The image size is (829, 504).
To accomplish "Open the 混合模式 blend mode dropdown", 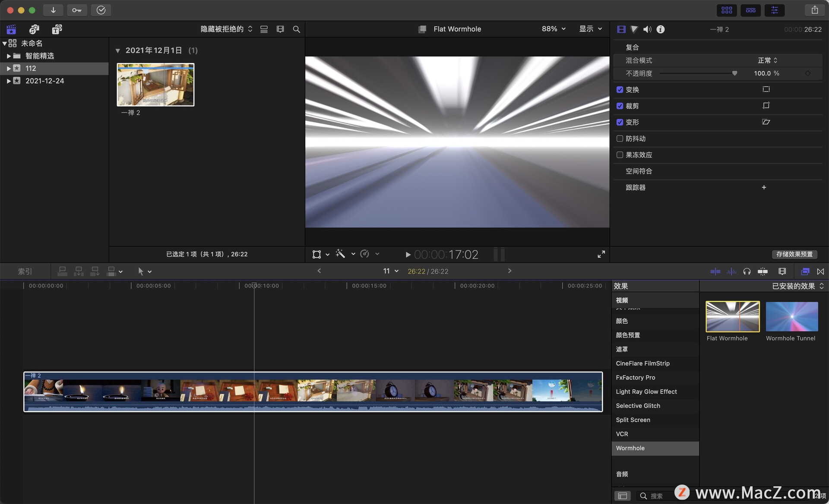I will 767,60.
